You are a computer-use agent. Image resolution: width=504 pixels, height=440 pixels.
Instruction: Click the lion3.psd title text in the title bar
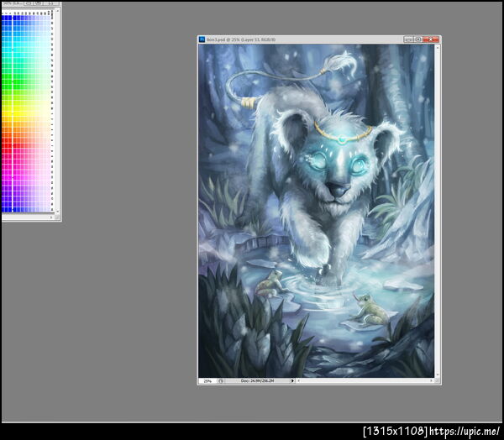tap(241, 39)
